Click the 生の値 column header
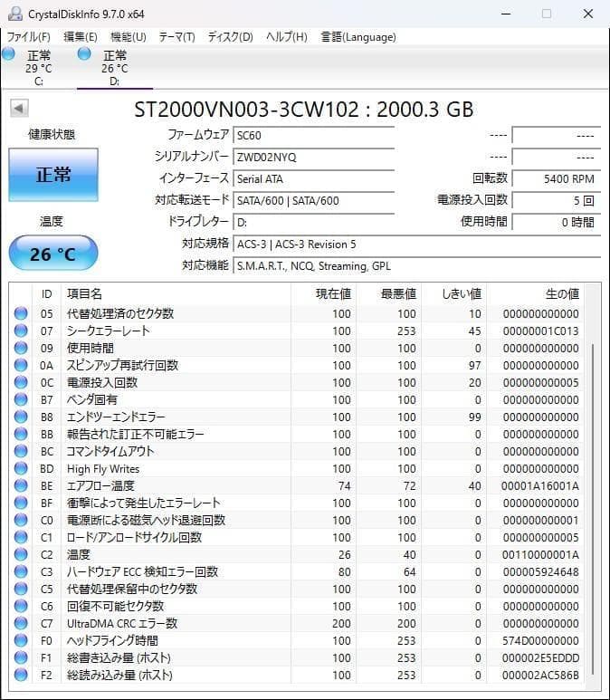The height and width of the screenshot is (700, 610). pos(535,293)
